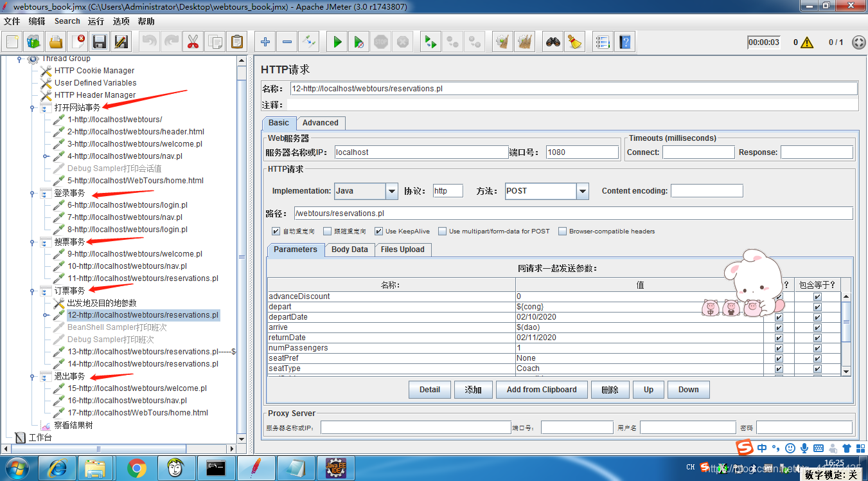This screenshot has height=481, width=868.
Task: Click the blue Help book icon
Action: 624,42
